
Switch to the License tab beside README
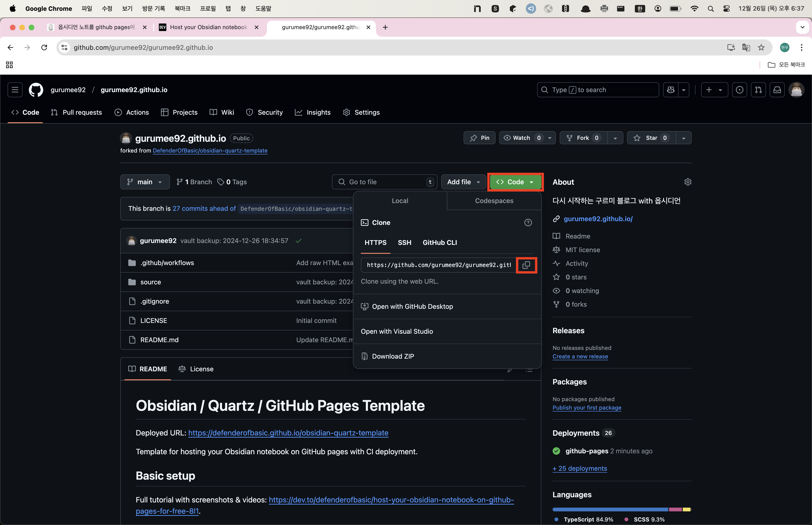196,369
